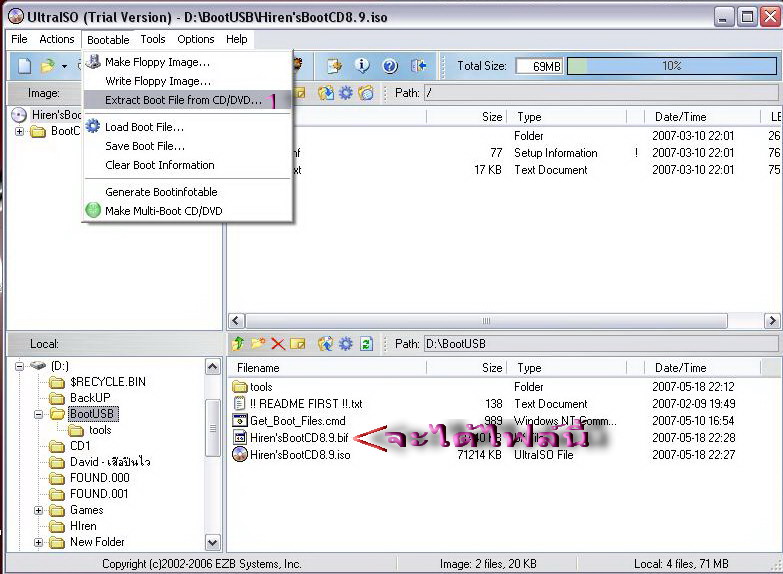Image resolution: width=783 pixels, height=574 pixels.
Task: Select the BackUP folder in tree
Action: click(90, 398)
